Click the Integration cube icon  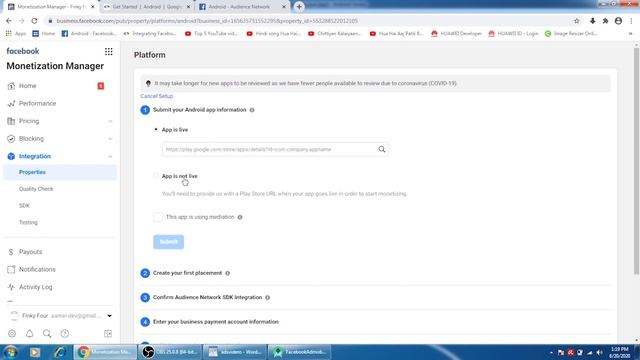(11, 156)
